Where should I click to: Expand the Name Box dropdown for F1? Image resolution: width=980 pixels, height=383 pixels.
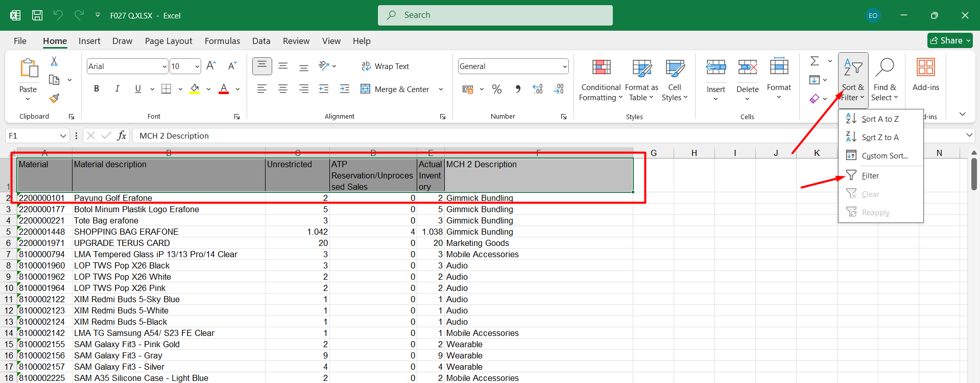pos(63,136)
